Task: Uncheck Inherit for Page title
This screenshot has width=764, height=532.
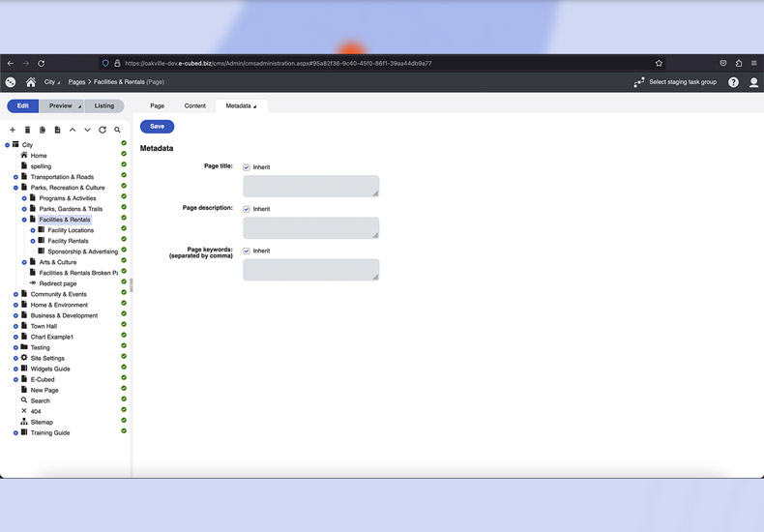Action: [x=247, y=167]
